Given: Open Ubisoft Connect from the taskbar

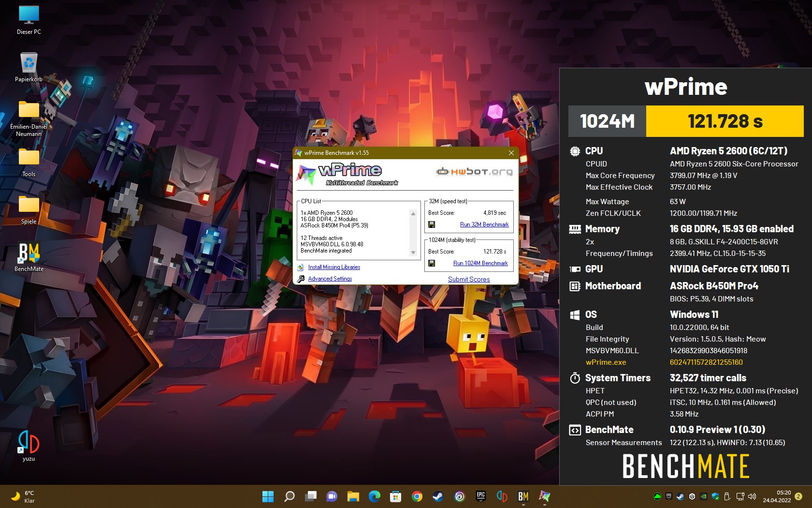Looking at the screenshot, I should (x=459, y=496).
